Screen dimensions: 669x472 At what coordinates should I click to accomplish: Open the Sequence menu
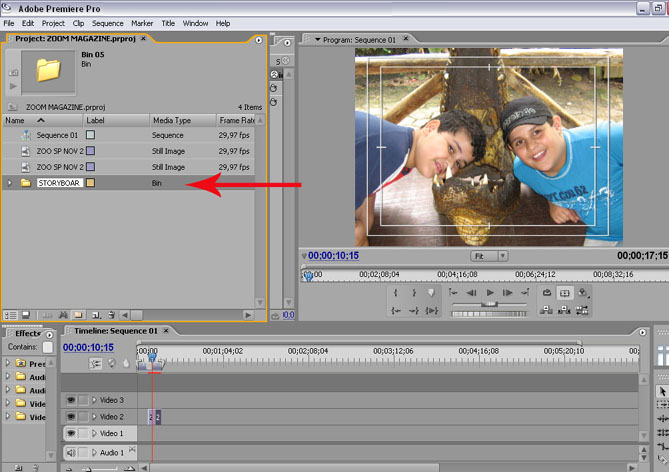107,23
